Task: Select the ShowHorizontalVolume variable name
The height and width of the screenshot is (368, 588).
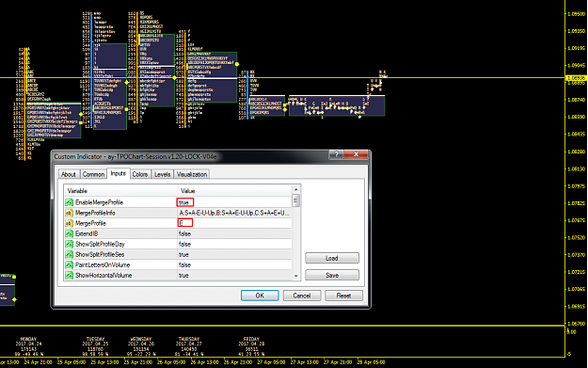Action: pyautogui.click(x=103, y=276)
